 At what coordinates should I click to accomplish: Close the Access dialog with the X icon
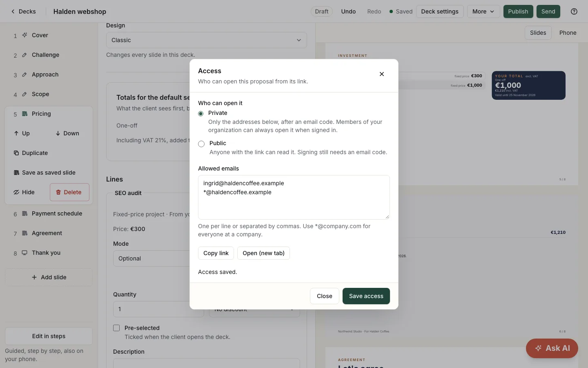(382, 74)
